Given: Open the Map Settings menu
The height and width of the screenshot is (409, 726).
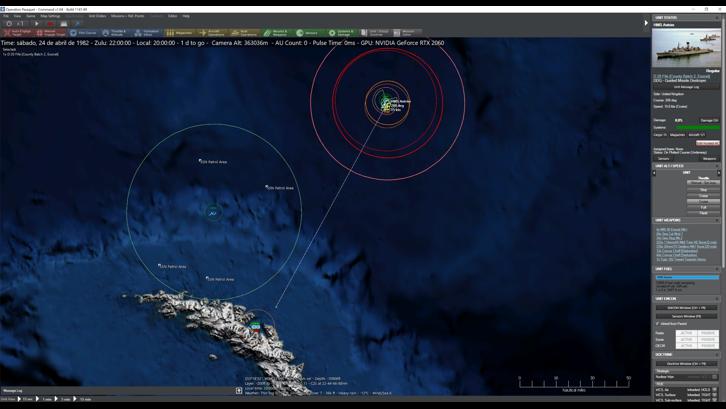Looking at the screenshot, I should point(50,16).
